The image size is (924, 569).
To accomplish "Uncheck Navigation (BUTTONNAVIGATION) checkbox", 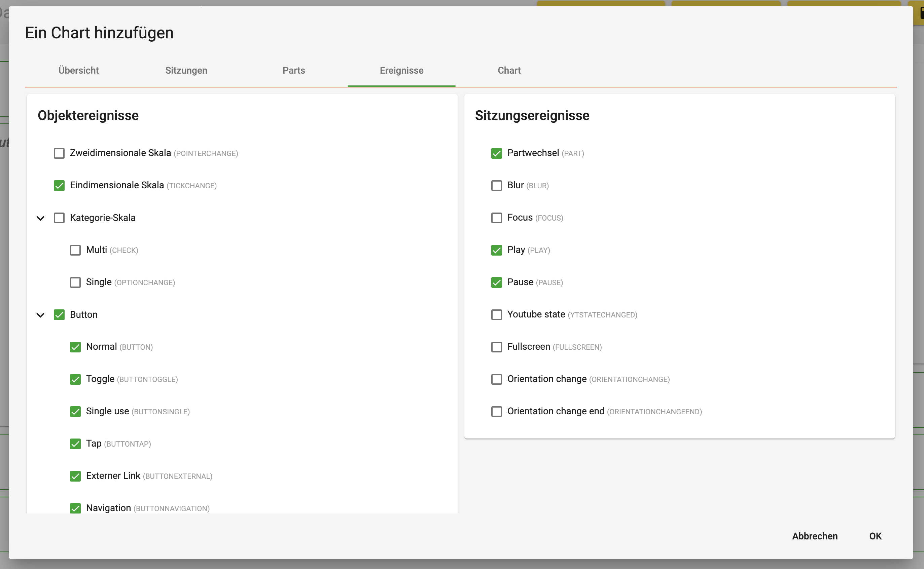I will point(75,508).
